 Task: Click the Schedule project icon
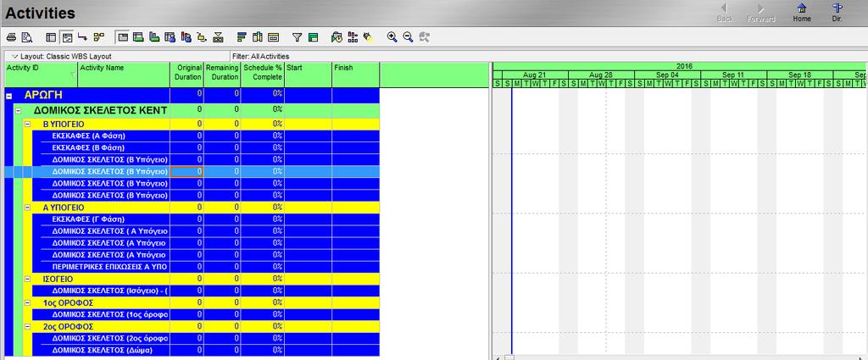(337, 37)
